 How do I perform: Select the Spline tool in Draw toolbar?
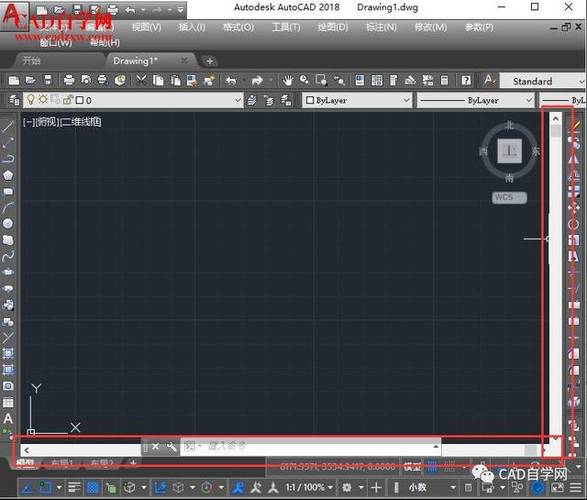pos(8,256)
